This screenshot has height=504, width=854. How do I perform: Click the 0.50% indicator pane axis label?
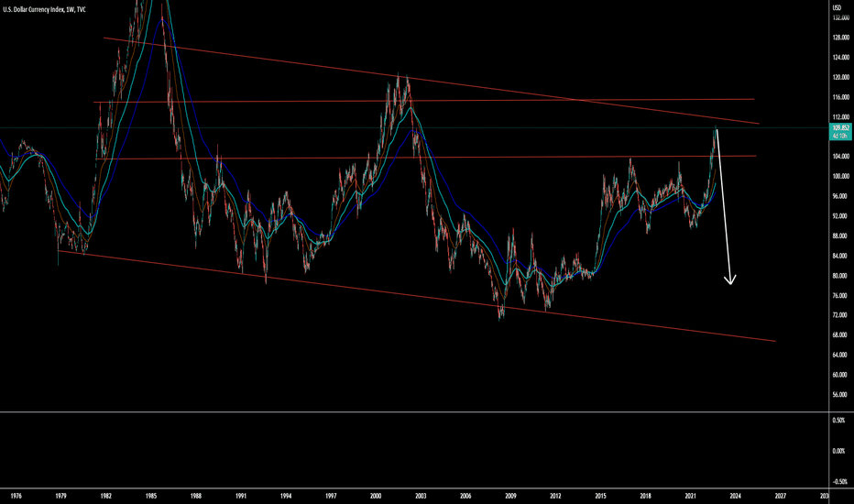click(838, 420)
